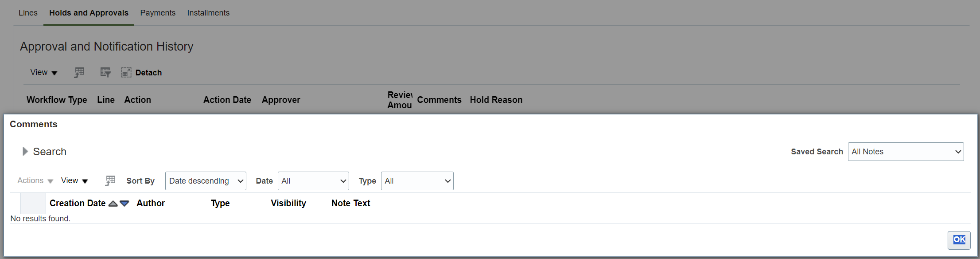
Task: Open the Saved Search All Notes dropdown
Action: point(906,151)
